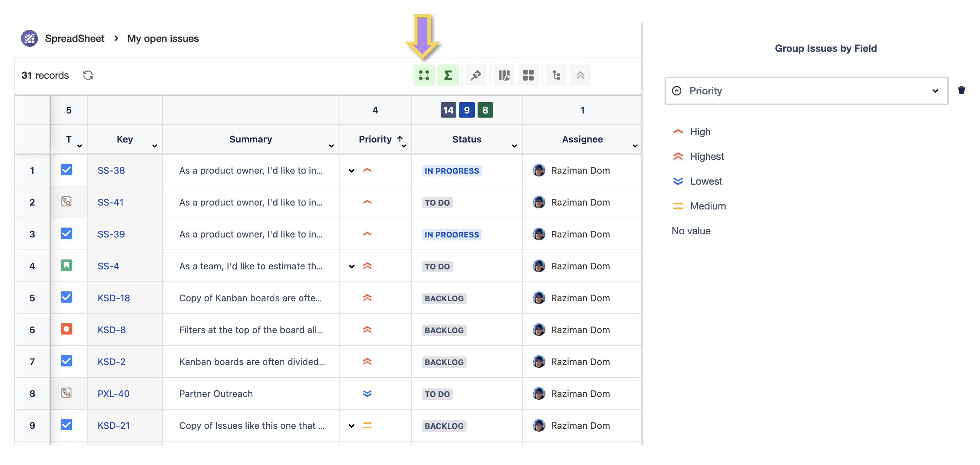Open the Priority column header dropdown arrow
This screenshot has height=465, width=980.
click(x=404, y=146)
